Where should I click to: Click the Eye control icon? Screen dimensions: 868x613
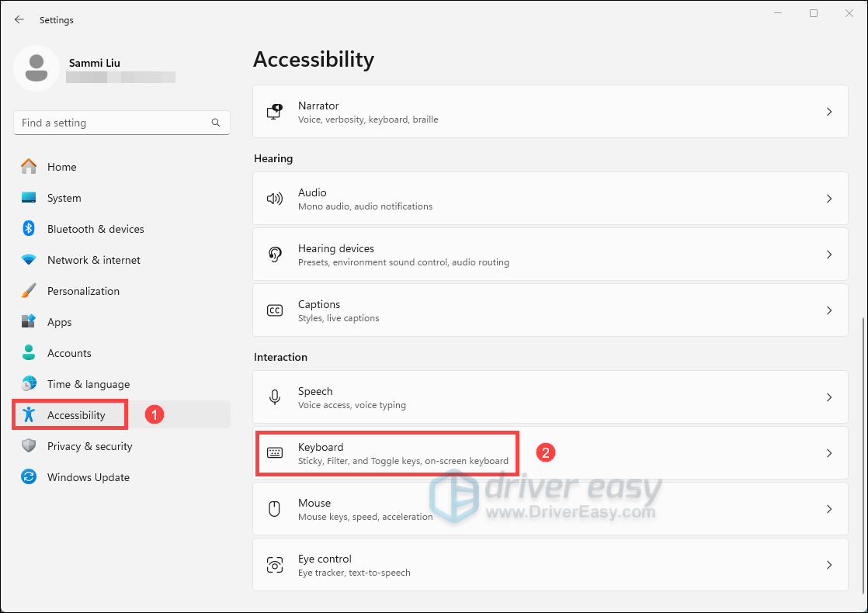coord(274,565)
